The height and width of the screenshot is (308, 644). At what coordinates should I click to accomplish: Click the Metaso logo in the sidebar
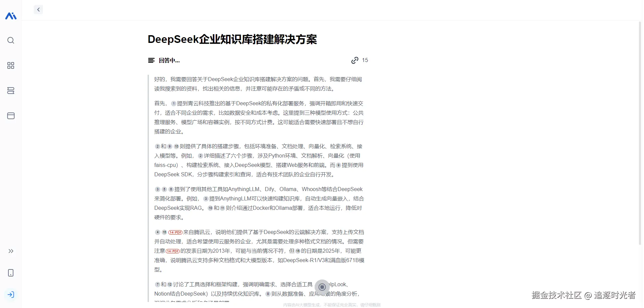(x=11, y=16)
